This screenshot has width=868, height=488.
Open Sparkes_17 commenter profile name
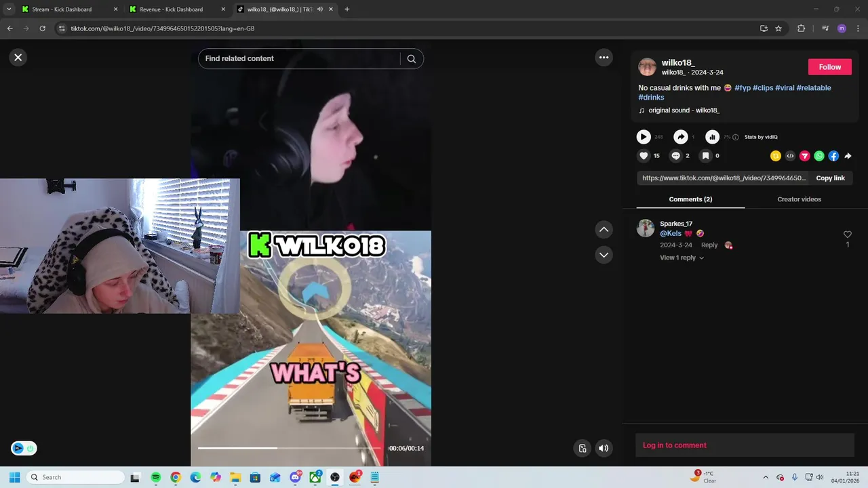pos(676,224)
